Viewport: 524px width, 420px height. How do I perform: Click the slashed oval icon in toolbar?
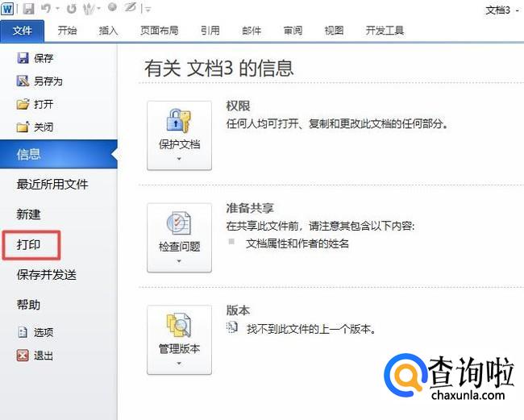[130, 7]
